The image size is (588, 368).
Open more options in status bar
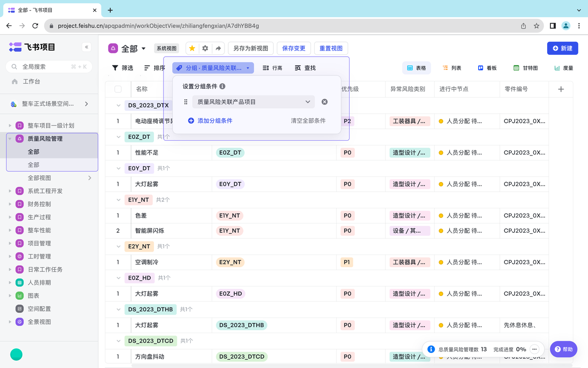[534, 349]
